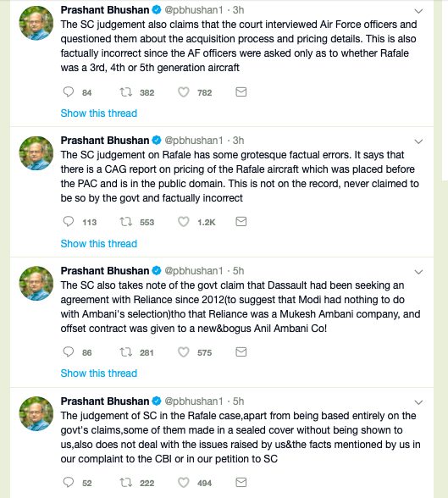Viewport: 448px width, 498px height.
Task: Reply to the Dassault Reliance tweet
Action: 69,352
